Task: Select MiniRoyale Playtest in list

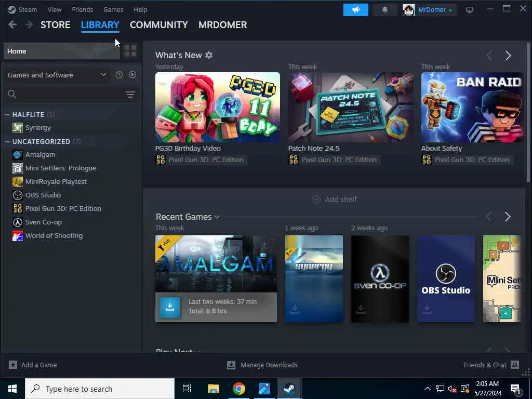Action: click(x=56, y=182)
